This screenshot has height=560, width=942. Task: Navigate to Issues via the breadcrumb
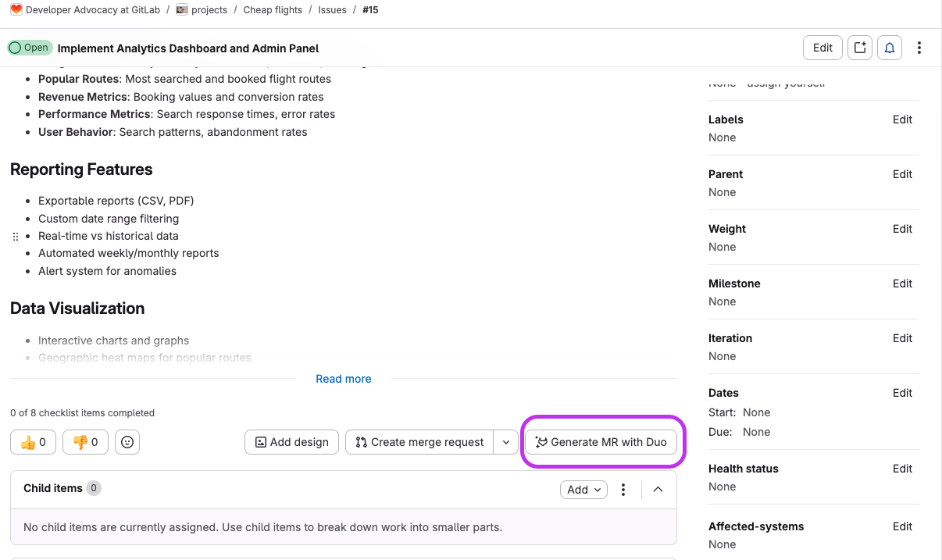332,9
